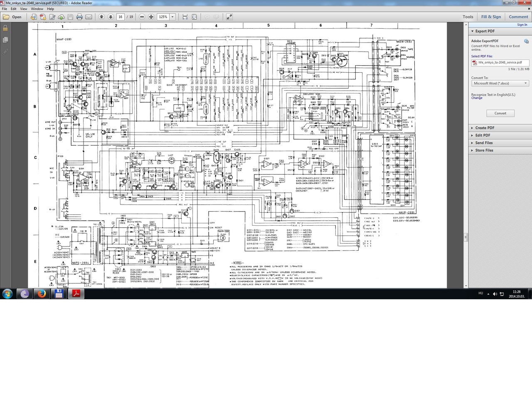Open the View menu
Screen dimensions: 532x399
[x=24, y=9]
